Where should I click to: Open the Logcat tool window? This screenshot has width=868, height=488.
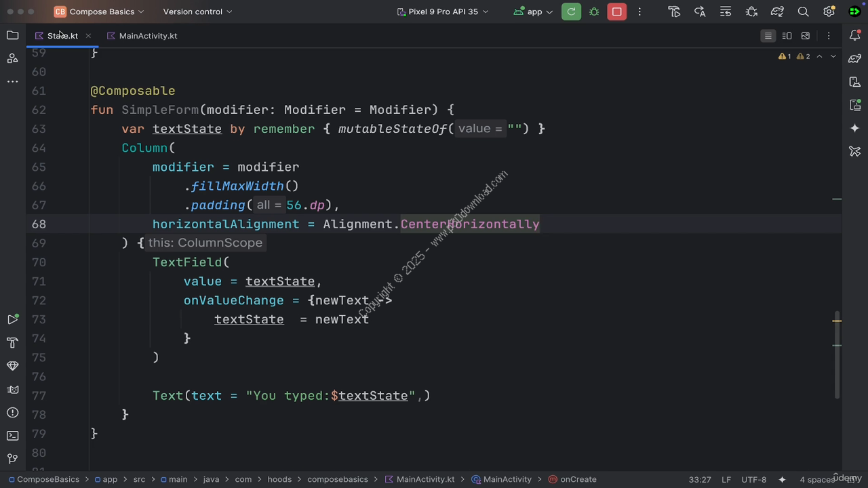point(12,389)
